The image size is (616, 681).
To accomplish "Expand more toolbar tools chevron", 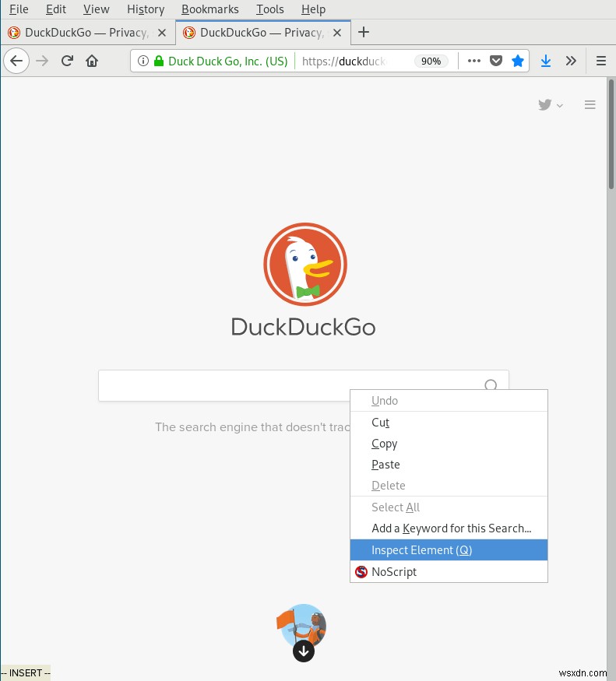I will pyautogui.click(x=572, y=61).
